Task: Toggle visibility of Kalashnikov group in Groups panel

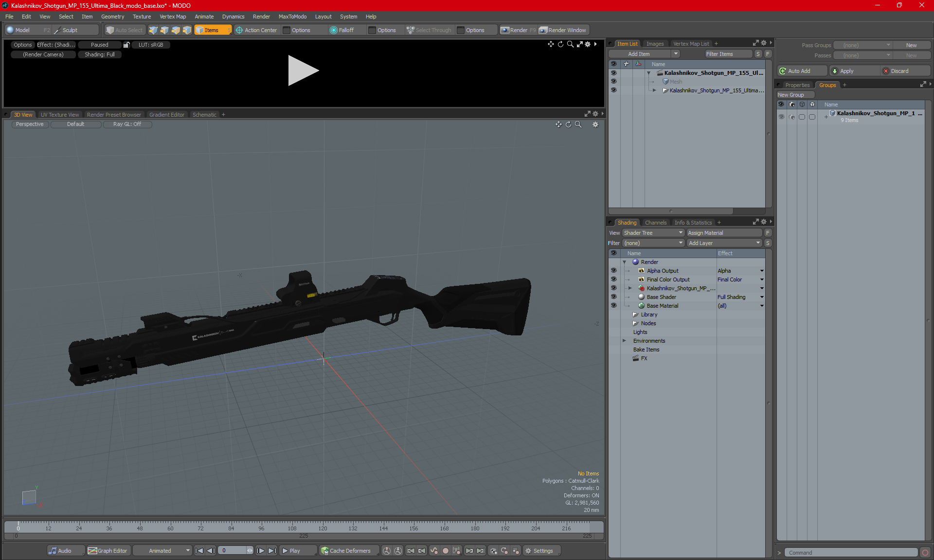Action: click(781, 117)
